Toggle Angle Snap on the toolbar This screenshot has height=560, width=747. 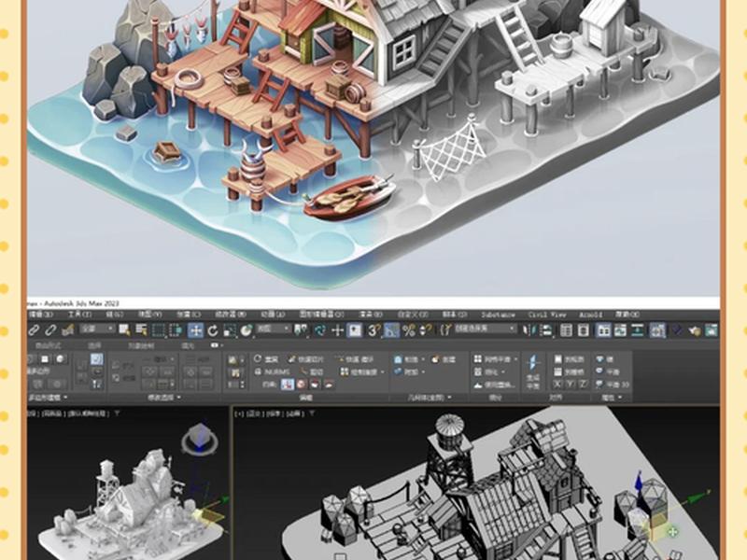click(x=391, y=330)
